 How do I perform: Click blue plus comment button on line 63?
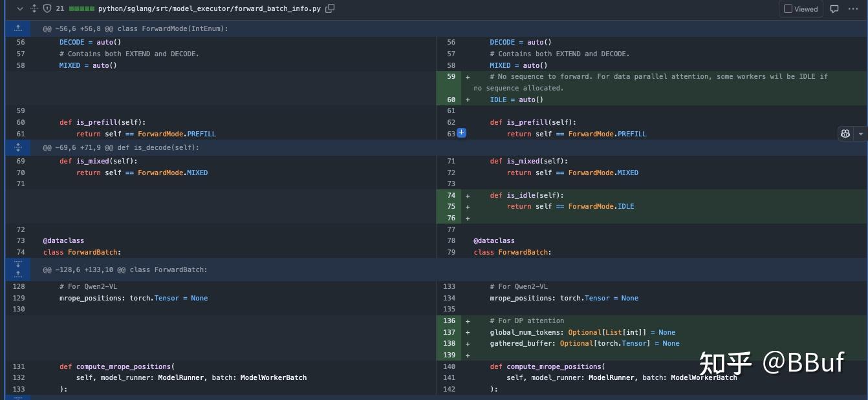click(461, 133)
